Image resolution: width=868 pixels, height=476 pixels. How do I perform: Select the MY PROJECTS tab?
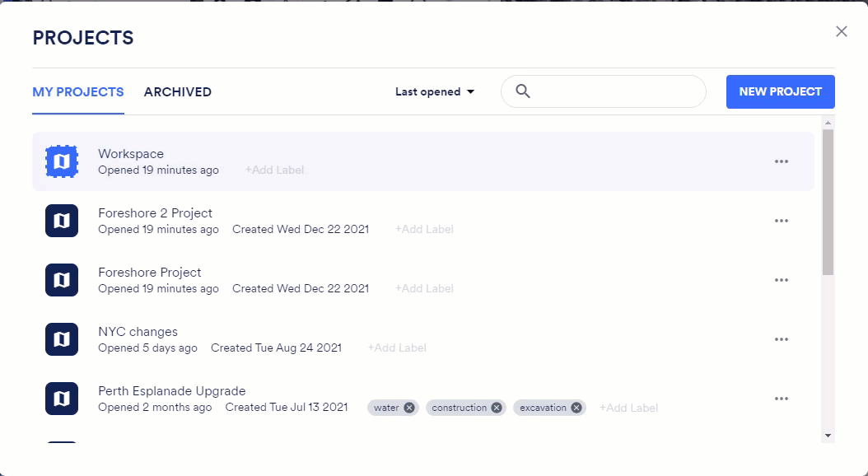tap(77, 91)
